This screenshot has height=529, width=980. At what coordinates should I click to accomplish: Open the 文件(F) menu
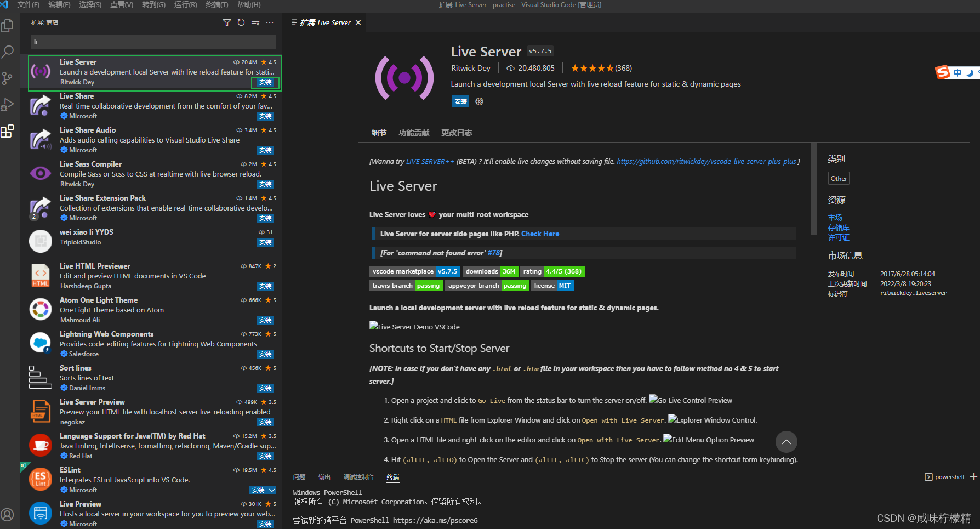29,4
